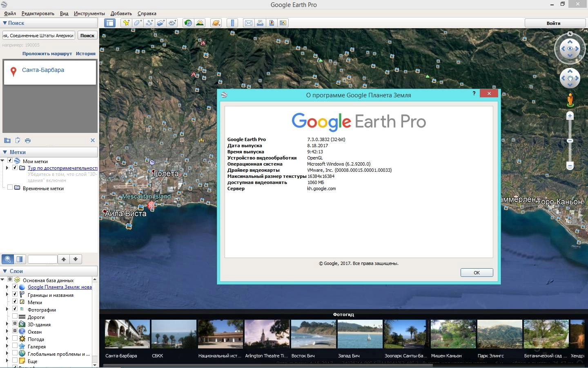The height and width of the screenshot is (368, 588).
Task: Toggle the 3D-здания layer checkbox
Action: [15, 324]
